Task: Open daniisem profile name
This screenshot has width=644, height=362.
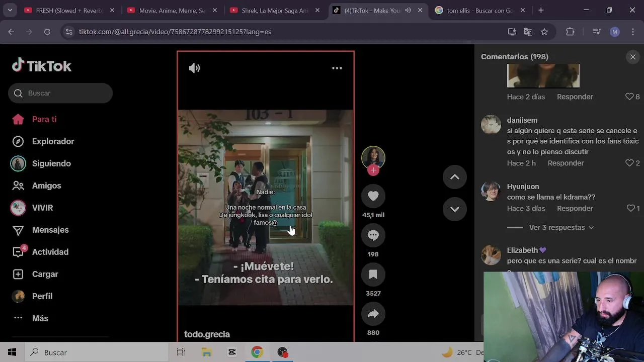Action: 522,120
